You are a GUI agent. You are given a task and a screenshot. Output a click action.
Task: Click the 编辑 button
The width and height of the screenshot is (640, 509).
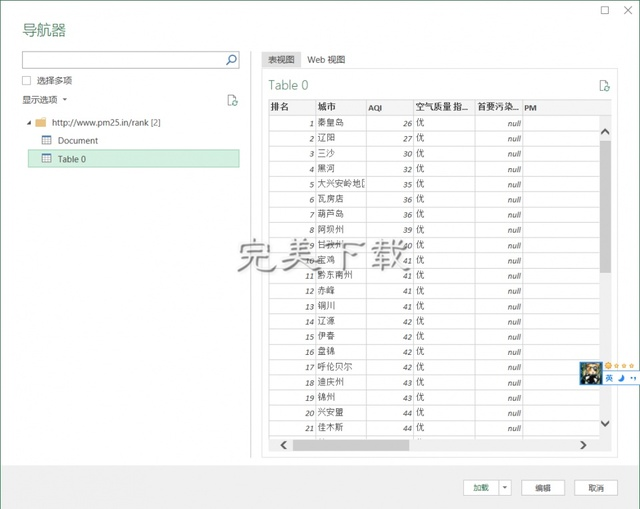(x=543, y=488)
